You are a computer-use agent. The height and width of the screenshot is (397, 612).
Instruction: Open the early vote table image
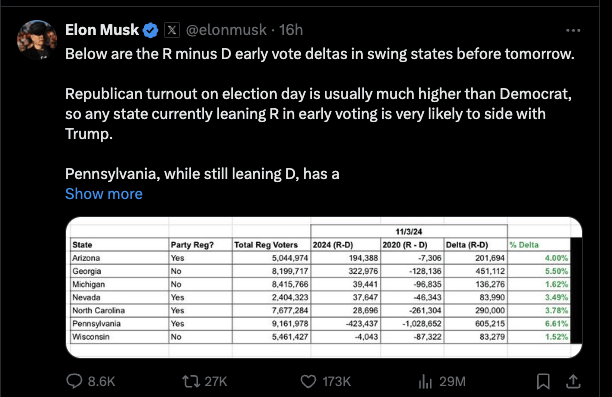point(324,287)
